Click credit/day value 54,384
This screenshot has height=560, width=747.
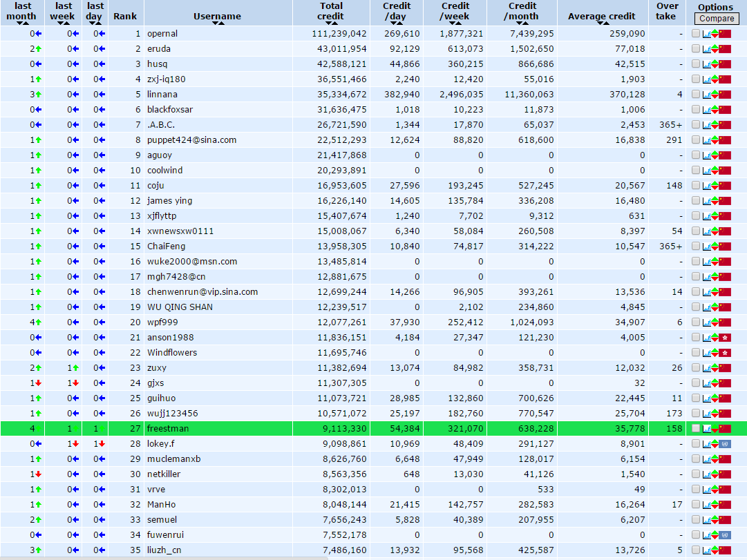point(405,429)
